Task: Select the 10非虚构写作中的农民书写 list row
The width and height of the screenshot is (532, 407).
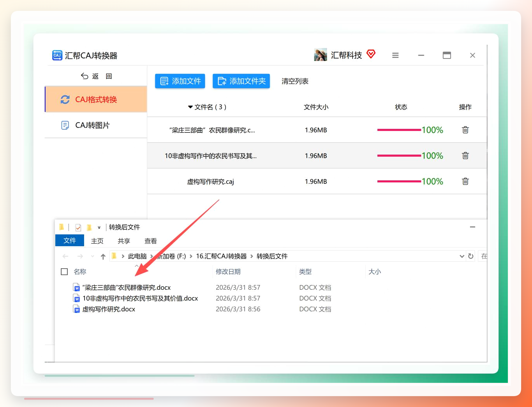Action: click(x=317, y=155)
